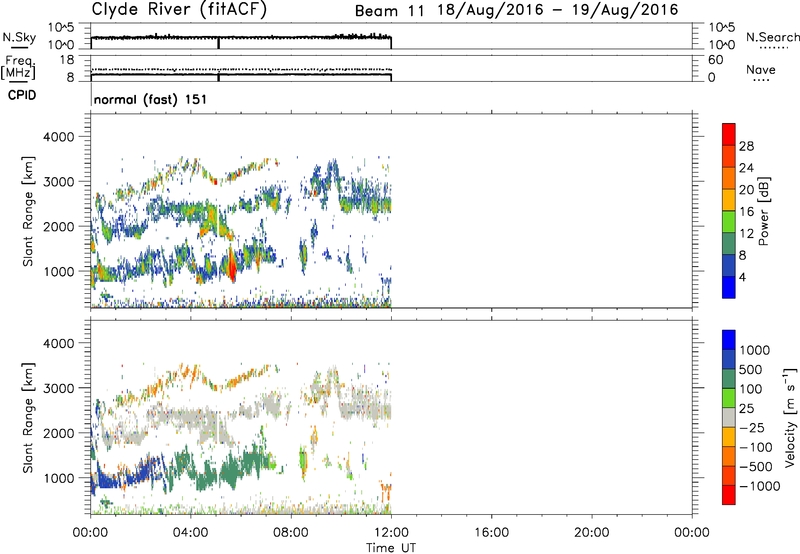Click the light green 12–16 dB Power segment
Viewport: 800px width, 554px height.
(729, 222)
